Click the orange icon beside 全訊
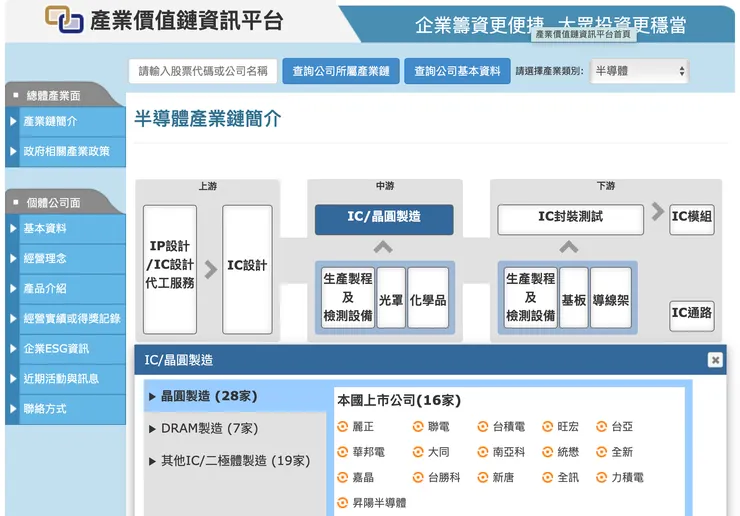 tap(547, 478)
